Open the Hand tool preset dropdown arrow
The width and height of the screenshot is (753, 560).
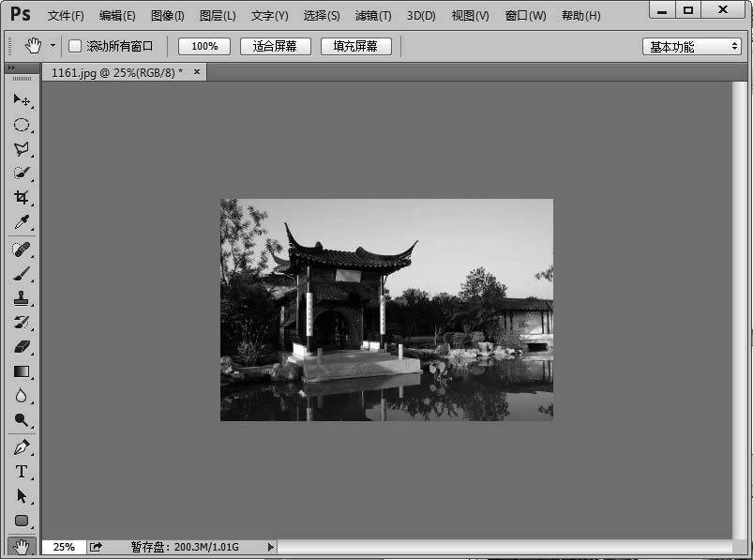pyautogui.click(x=54, y=45)
